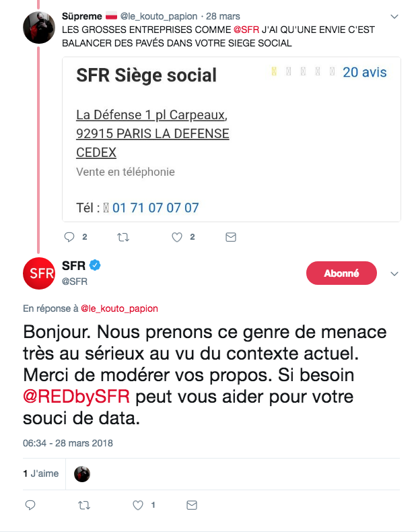Reply to Süpreme's original tweet
This screenshot has height=532, width=416.
click(69, 237)
